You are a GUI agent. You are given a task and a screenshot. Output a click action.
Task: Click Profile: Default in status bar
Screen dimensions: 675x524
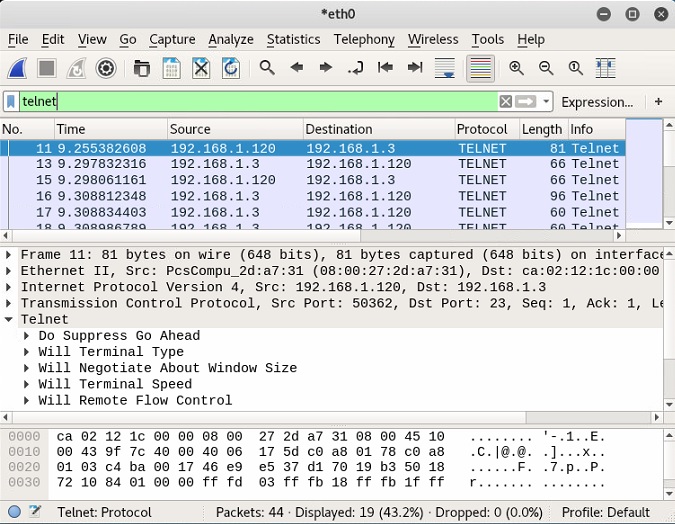click(606, 512)
